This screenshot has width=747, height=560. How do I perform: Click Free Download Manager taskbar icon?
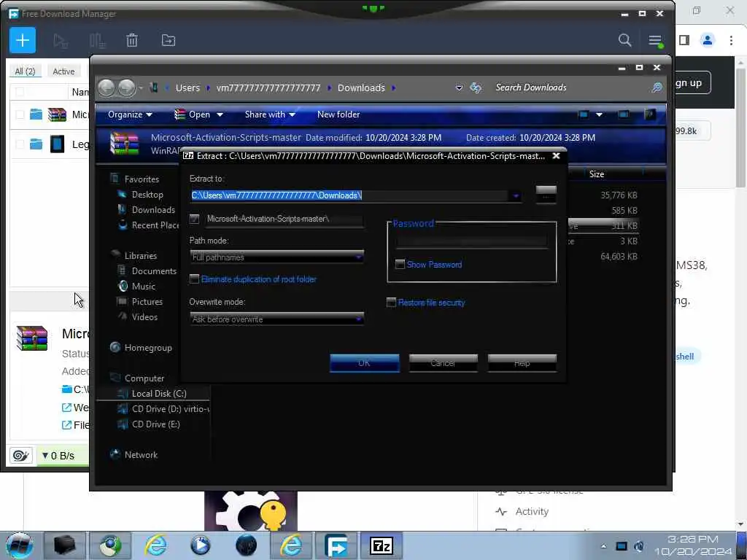coord(336,545)
